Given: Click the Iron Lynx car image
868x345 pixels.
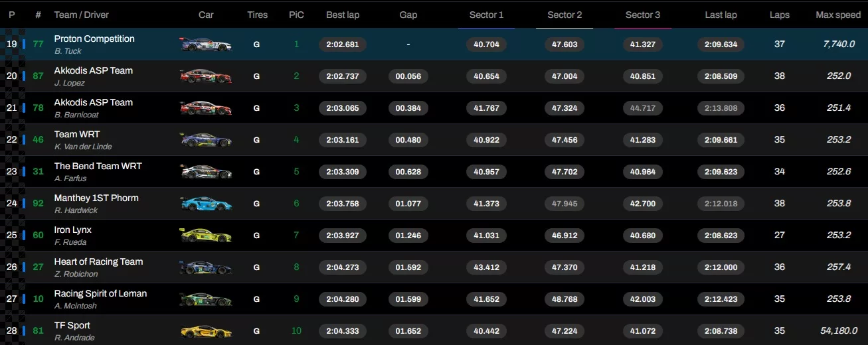Looking at the screenshot, I should coord(206,236).
